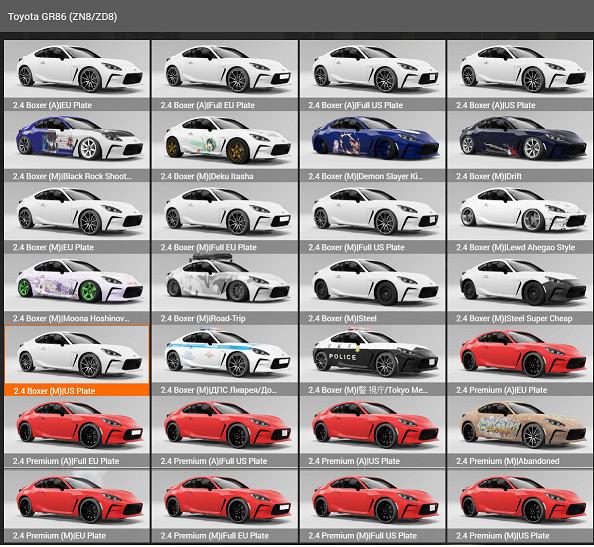Viewport: 594px width, 547px height.
Task: Choose 2.4 Premium (A)|US Plate thumbnail
Action: tap(372, 431)
